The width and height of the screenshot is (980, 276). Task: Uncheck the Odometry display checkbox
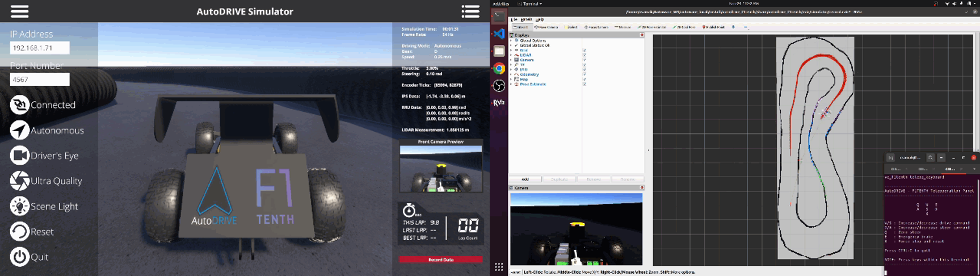(584, 74)
